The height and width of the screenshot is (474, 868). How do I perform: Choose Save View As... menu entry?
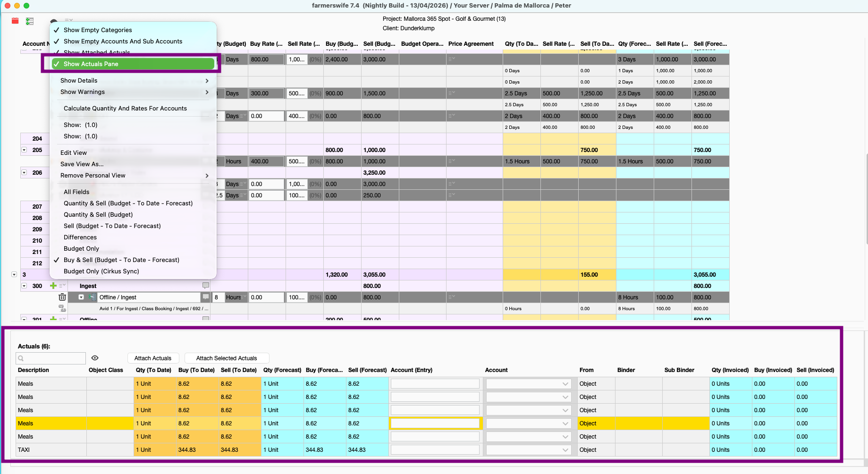[133, 164]
